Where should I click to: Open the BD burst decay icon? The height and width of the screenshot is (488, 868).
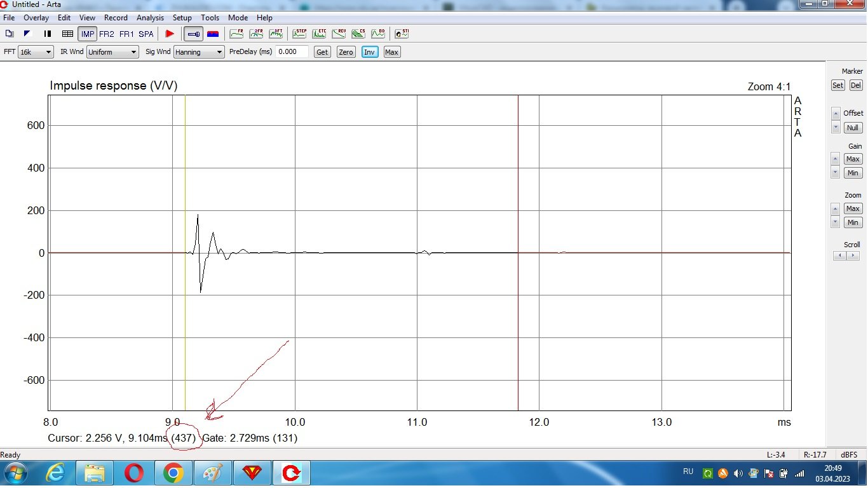(x=378, y=34)
